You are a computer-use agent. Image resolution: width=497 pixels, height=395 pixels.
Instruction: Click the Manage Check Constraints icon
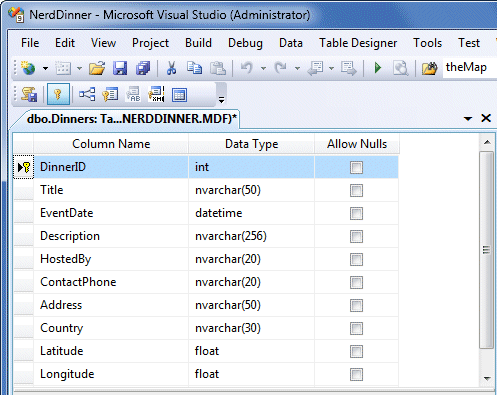point(179,95)
